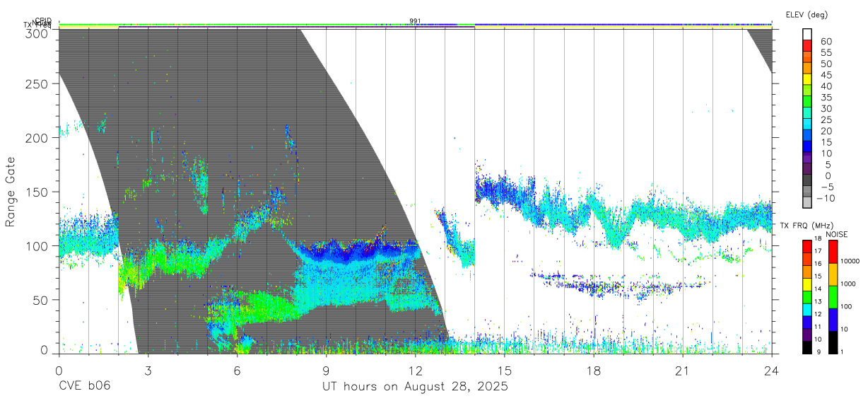
Task: Click the NOISE colorbar label '1'
Action: [x=843, y=351]
